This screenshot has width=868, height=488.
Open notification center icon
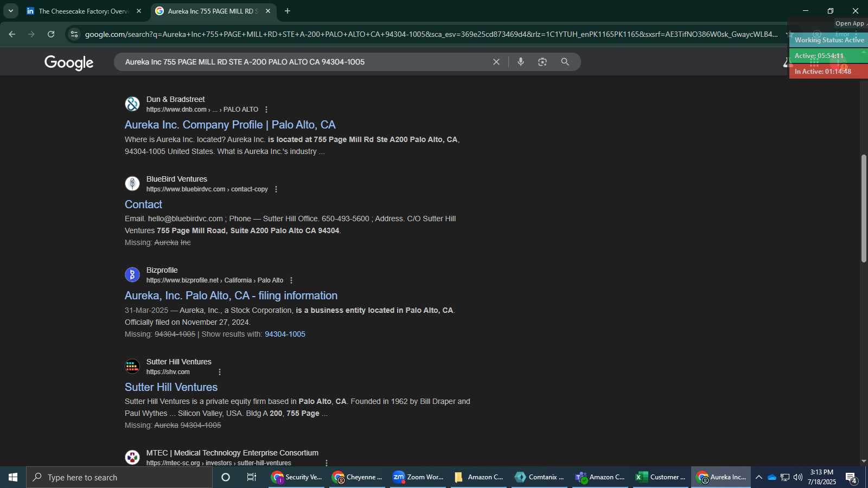851,478
